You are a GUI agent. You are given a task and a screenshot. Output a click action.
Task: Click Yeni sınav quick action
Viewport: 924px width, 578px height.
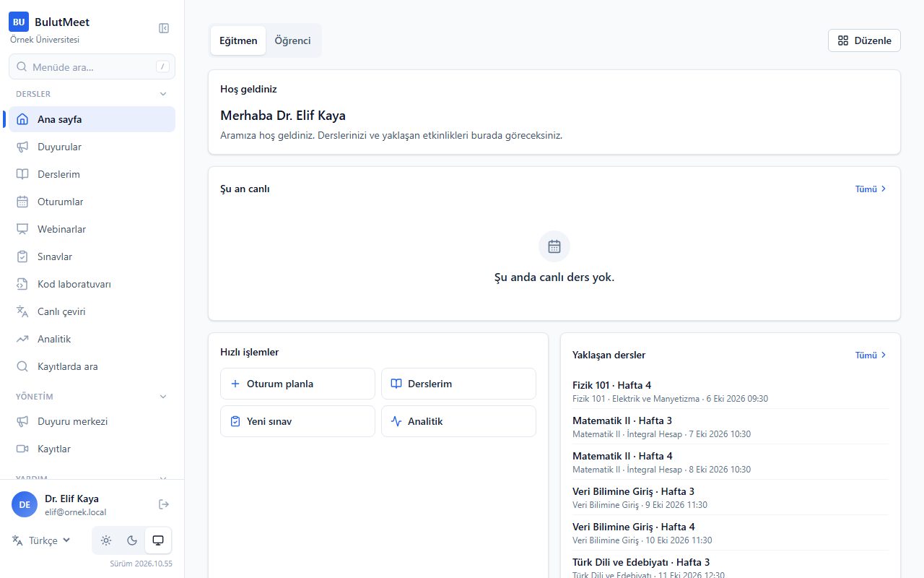[x=297, y=421]
